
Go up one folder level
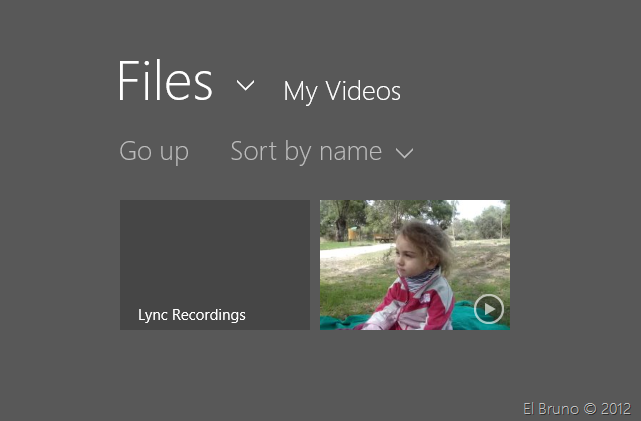pyautogui.click(x=154, y=151)
